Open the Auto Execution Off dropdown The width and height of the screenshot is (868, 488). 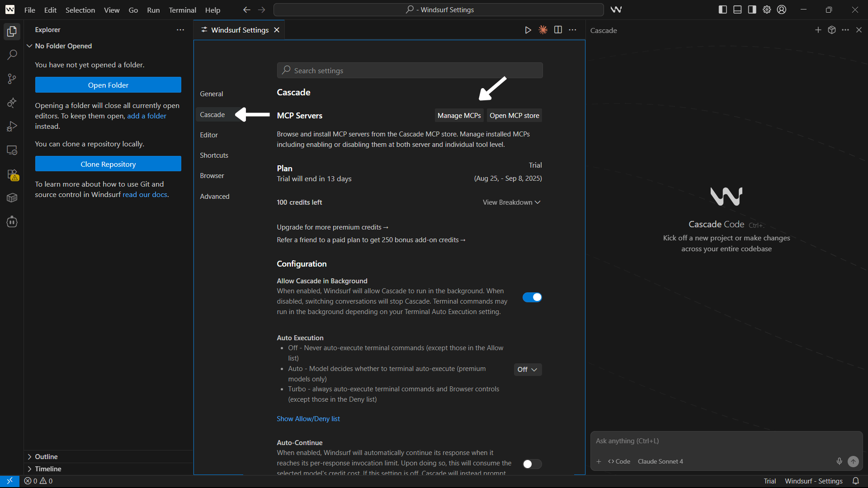[x=528, y=370]
